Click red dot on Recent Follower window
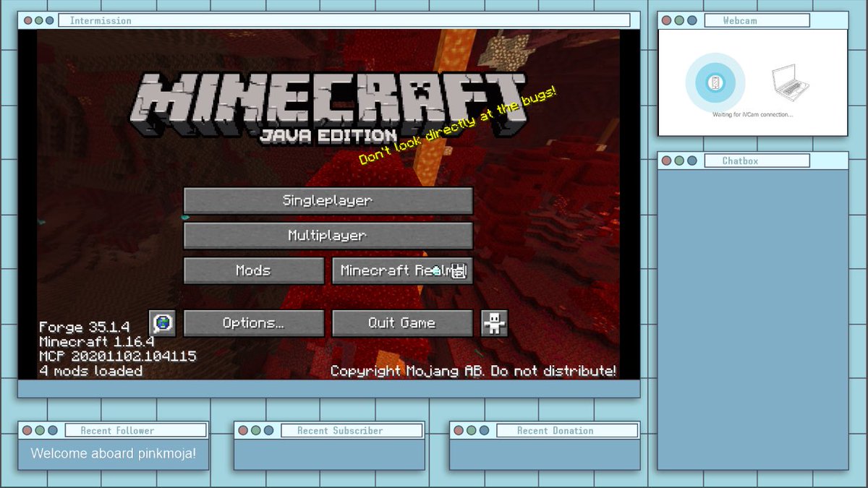Viewport: 868px width, 488px height. coord(27,430)
